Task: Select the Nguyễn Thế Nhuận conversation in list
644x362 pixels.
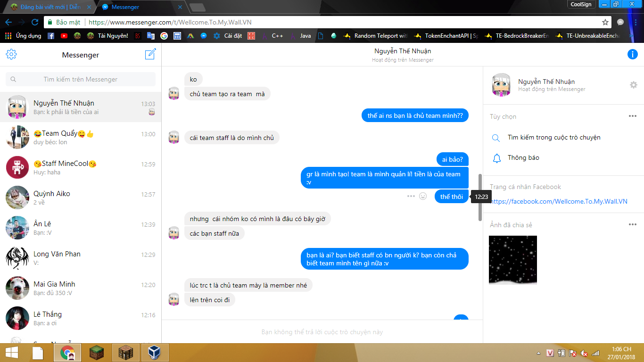Action: (x=81, y=107)
